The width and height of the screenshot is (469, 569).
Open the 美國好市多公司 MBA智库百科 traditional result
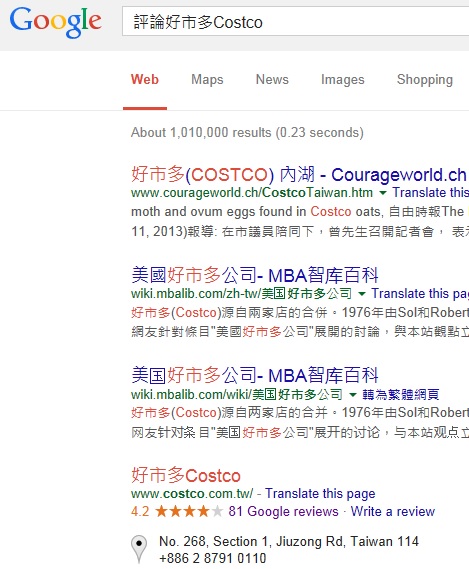[x=255, y=275]
